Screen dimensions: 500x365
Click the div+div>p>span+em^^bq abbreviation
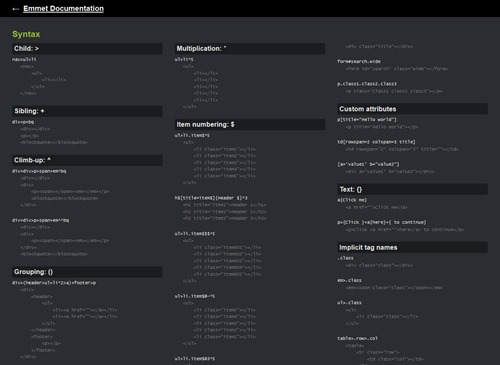(40, 220)
